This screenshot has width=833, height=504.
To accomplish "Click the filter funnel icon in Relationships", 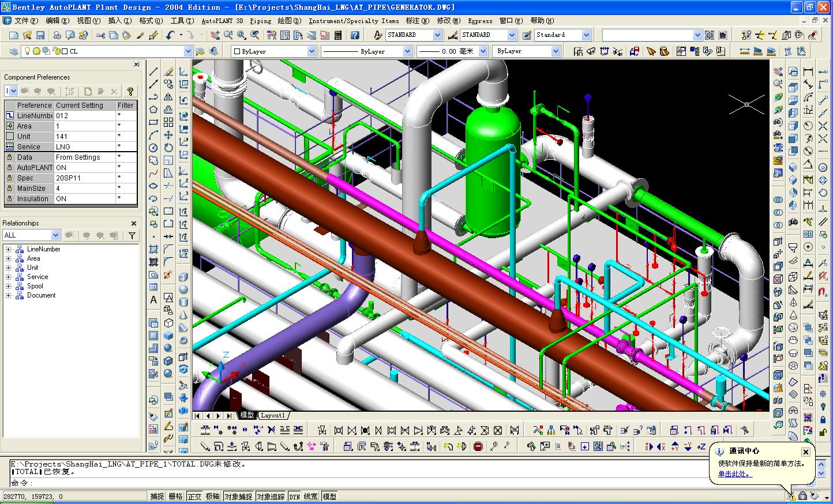I will point(132,235).
